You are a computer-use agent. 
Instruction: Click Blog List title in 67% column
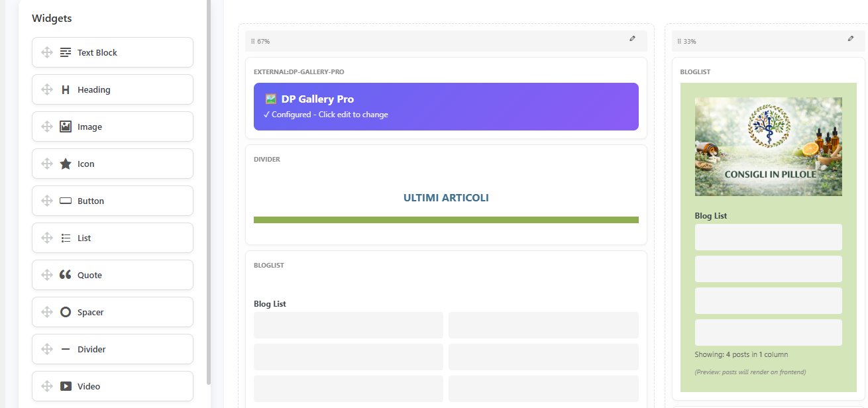pos(270,304)
